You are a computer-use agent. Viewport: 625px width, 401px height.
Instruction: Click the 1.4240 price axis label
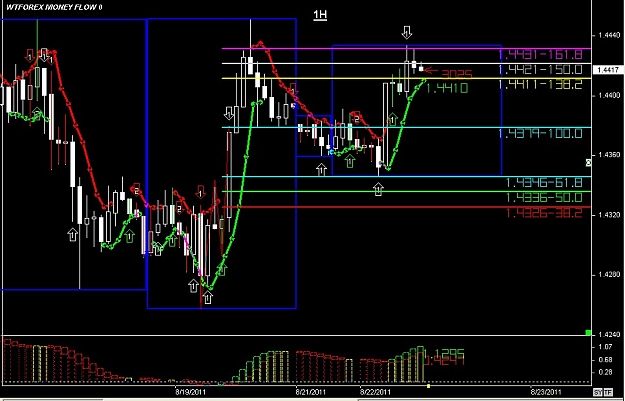[x=609, y=335]
